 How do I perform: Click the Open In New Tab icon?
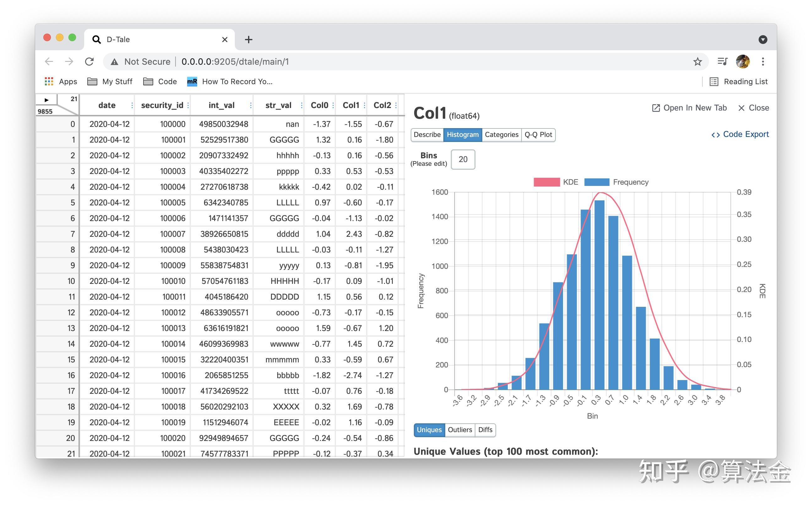[656, 108]
